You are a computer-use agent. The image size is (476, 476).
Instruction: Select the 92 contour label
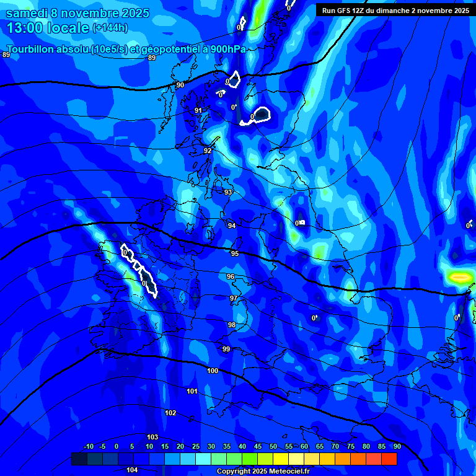pyautogui.click(x=208, y=151)
